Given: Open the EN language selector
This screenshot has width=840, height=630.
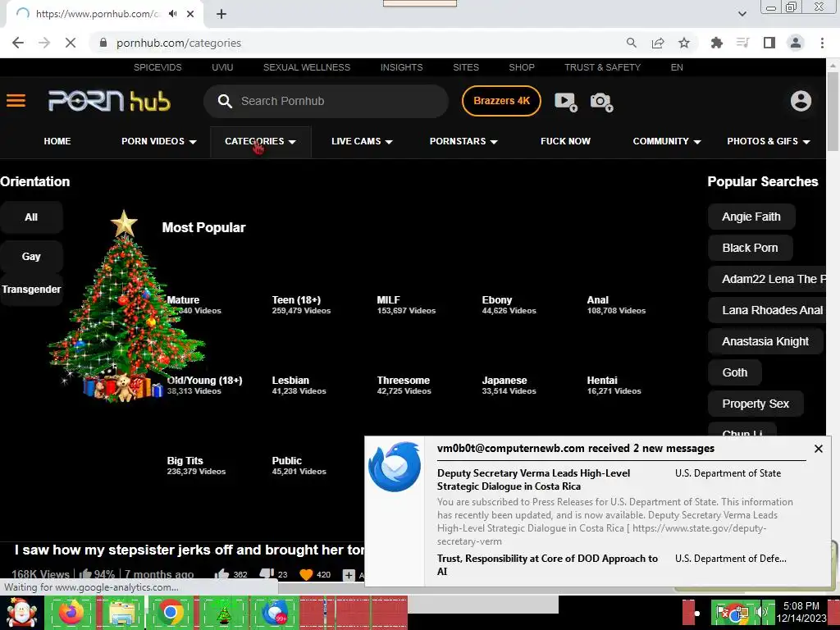Looking at the screenshot, I should coord(677,67).
